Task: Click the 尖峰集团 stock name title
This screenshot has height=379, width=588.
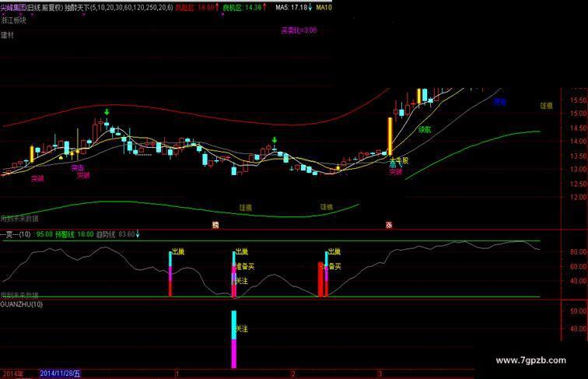Action: click(x=13, y=8)
